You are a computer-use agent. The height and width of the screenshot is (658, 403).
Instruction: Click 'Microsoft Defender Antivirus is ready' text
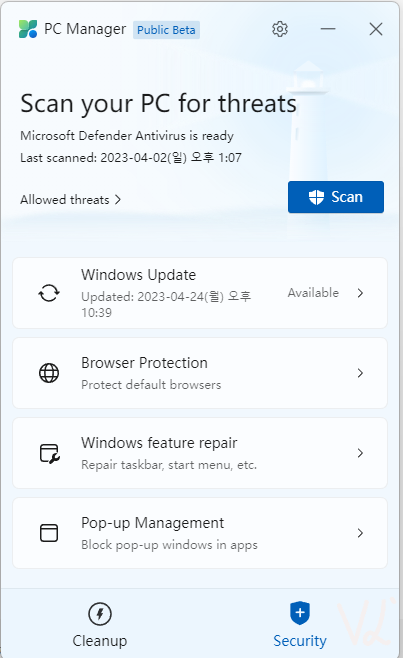pyautogui.click(x=127, y=136)
